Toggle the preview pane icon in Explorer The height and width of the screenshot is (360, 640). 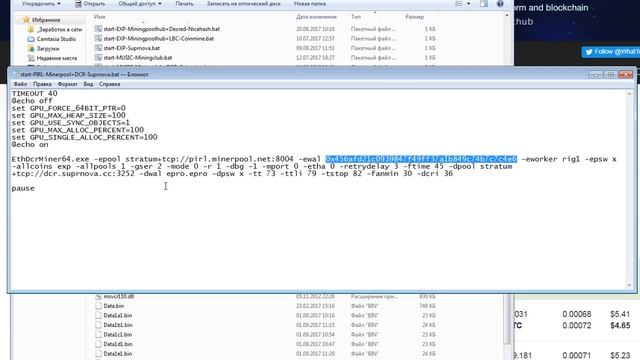[x=484, y=4]
